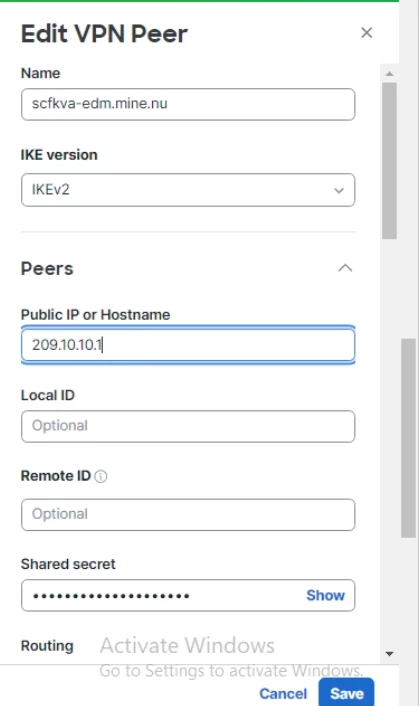
Task: Focus the Name input field
Action: coord(188,104)
